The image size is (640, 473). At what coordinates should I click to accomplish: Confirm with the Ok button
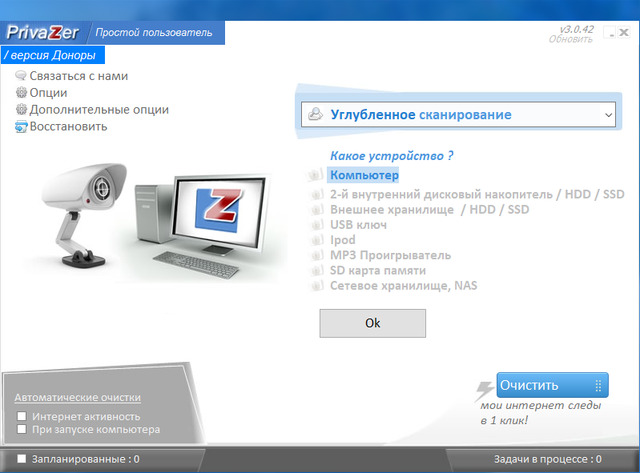373,323
